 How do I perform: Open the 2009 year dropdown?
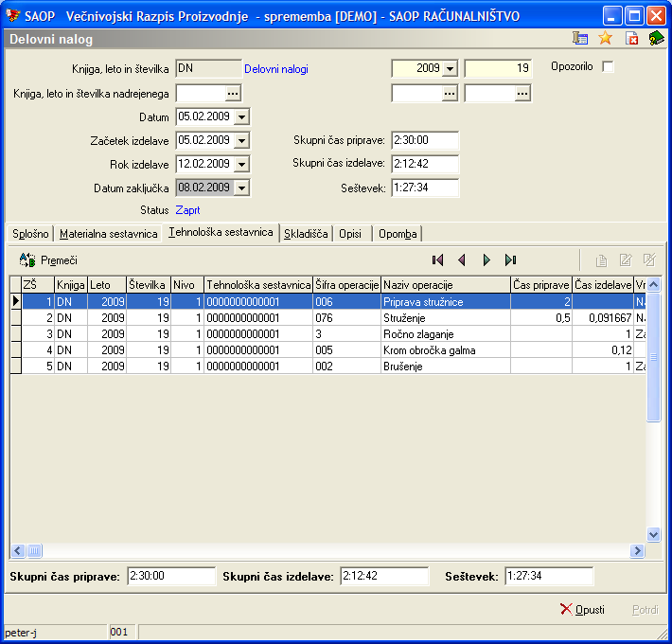[449, 68]
